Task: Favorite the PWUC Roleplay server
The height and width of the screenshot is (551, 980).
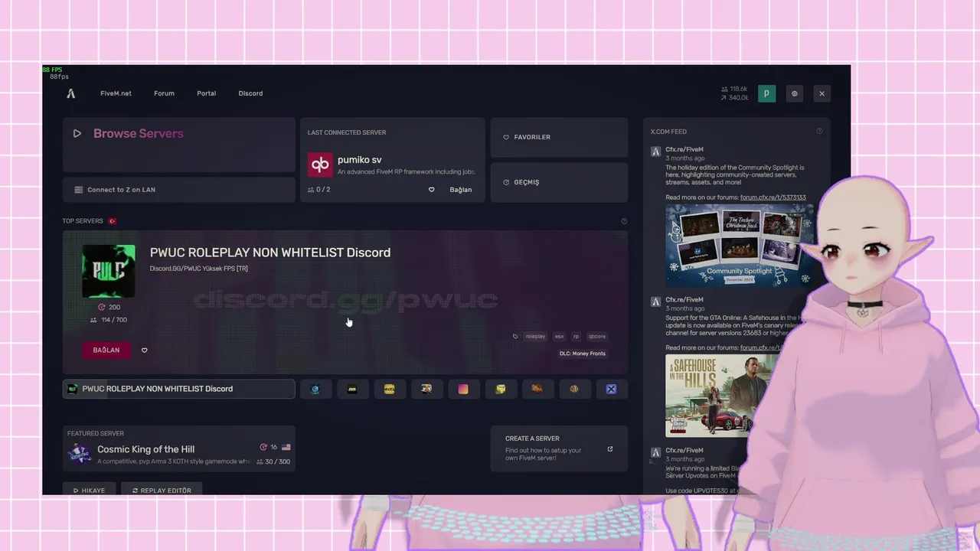Action: coord(144,350)
